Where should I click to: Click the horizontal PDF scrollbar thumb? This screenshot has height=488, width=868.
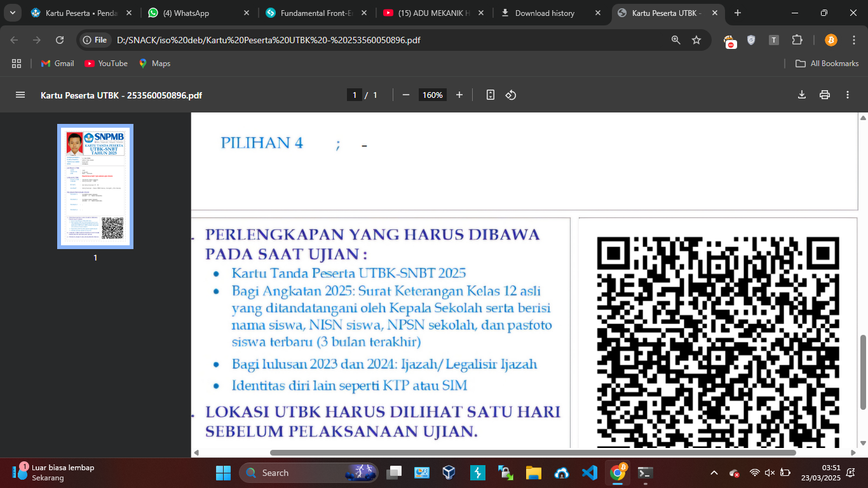click(533, 453)
